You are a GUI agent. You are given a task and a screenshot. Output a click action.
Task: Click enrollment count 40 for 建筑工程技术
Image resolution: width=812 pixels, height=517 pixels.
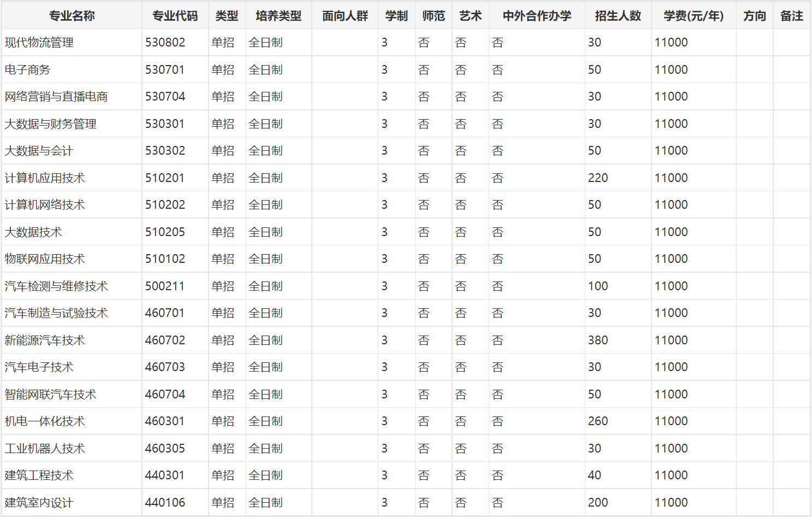595,475
